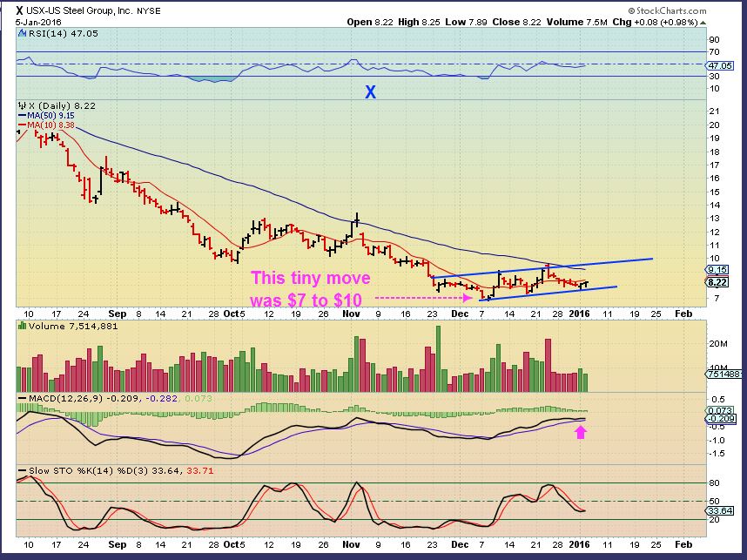The image size is (747, 560).
Task: Click the Close 8.22 value
Action: (517, 22)
